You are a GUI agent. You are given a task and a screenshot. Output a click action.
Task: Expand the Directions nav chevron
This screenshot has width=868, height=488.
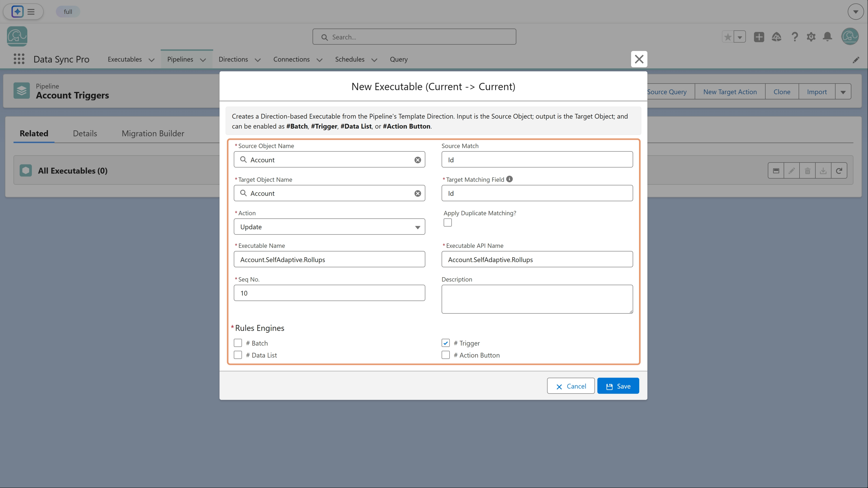click(258, 60)
